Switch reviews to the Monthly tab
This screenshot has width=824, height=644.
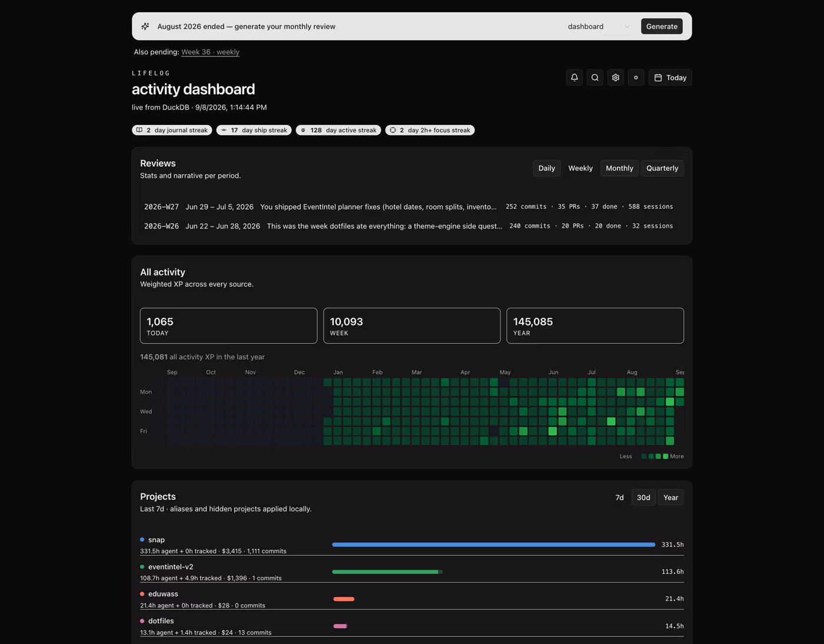point(619,168)
